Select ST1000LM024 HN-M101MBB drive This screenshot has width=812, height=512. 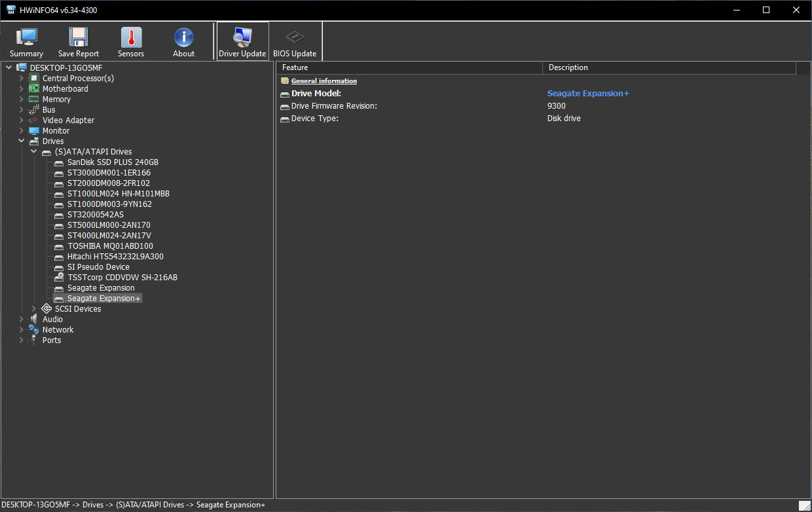119,194
